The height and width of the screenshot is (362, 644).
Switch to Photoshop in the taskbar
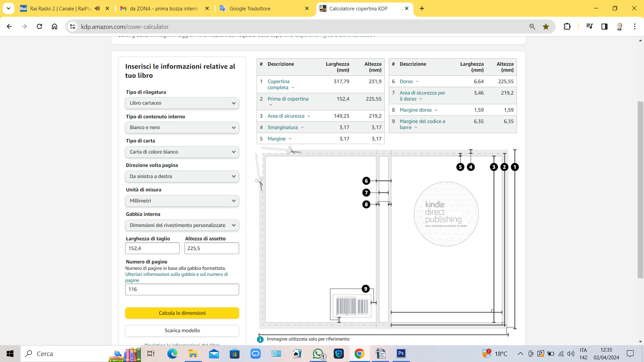(x=401, y=354)
